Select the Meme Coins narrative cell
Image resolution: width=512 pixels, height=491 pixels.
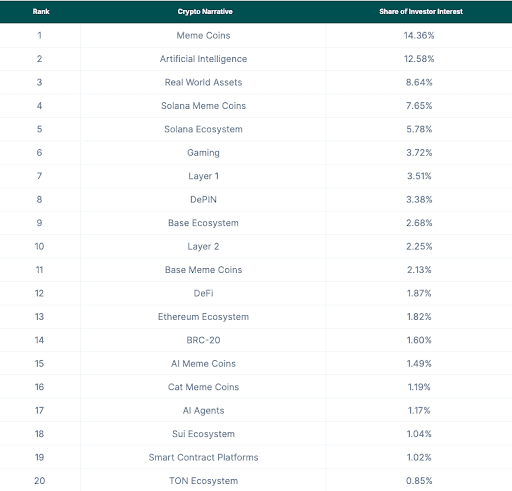coord(203,35)
